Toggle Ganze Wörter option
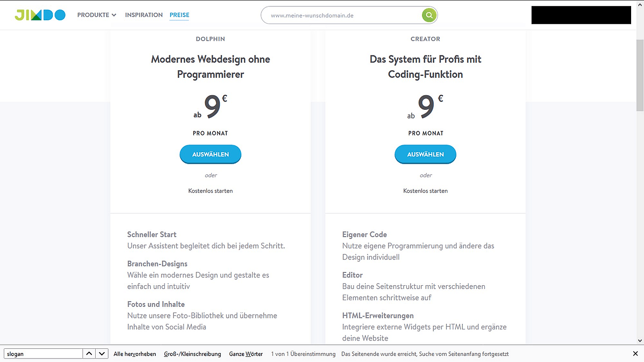The height and width of the screenshot is (362, 644). (x=246, y=354)
